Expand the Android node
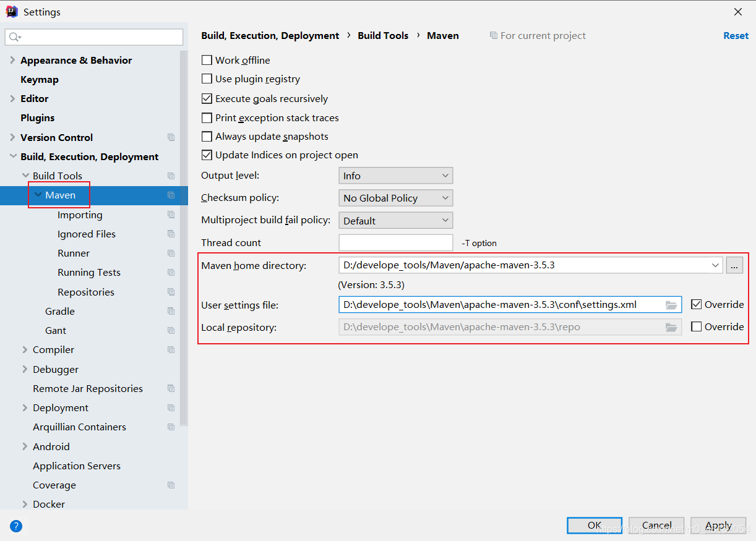 [25, 446]
